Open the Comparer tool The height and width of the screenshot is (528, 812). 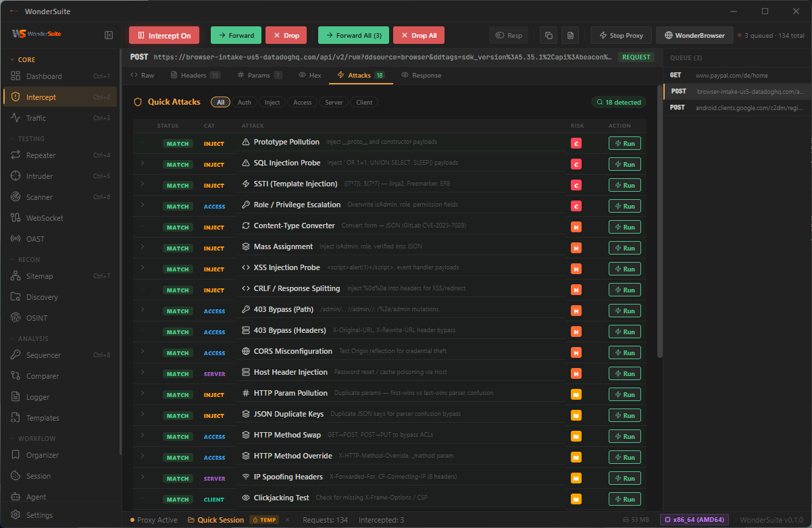(59, 376)
